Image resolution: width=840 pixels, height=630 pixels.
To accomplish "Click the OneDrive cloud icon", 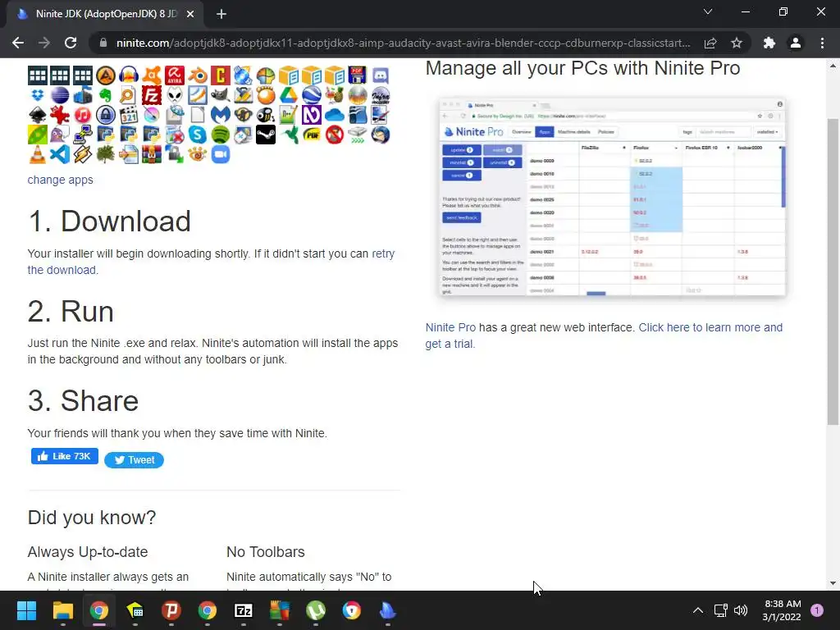I will [x=335, y=115].
